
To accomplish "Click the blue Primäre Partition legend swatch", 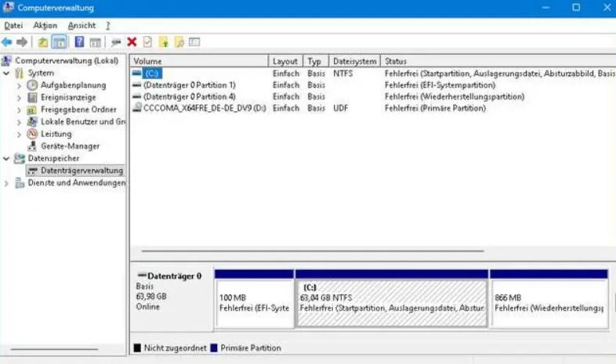I will pos(214,348).
